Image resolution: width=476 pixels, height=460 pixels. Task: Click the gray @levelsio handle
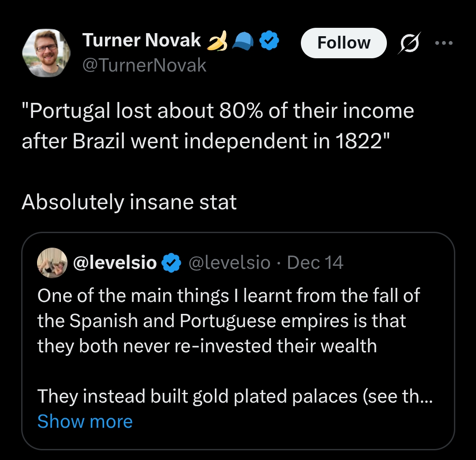tap(229, 263)
